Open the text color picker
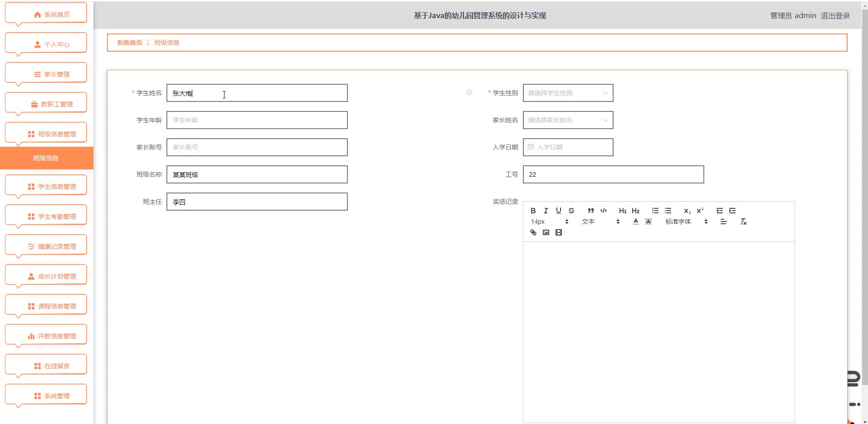This screenshot has width=868, height=424. point(636,222)
